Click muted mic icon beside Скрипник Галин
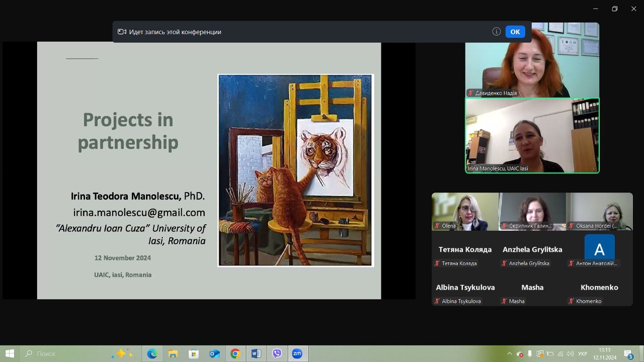Viewport: 644px width, 362px height. pos(504,226)
